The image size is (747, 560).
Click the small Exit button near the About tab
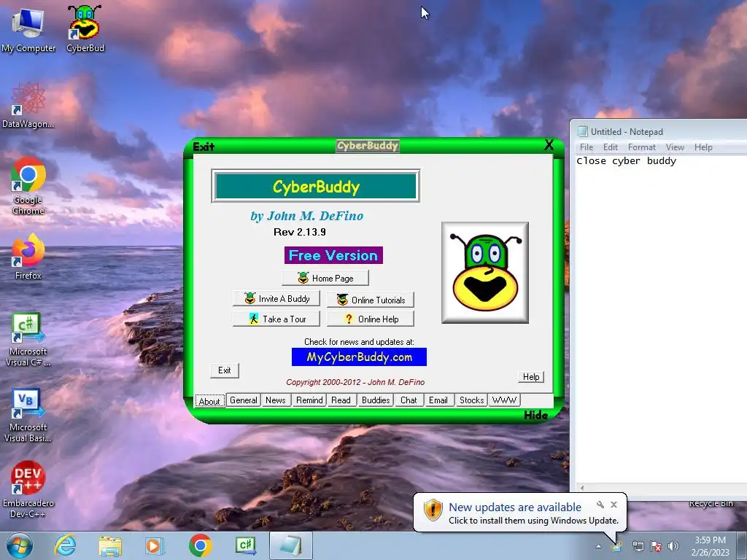pos(225,370)
